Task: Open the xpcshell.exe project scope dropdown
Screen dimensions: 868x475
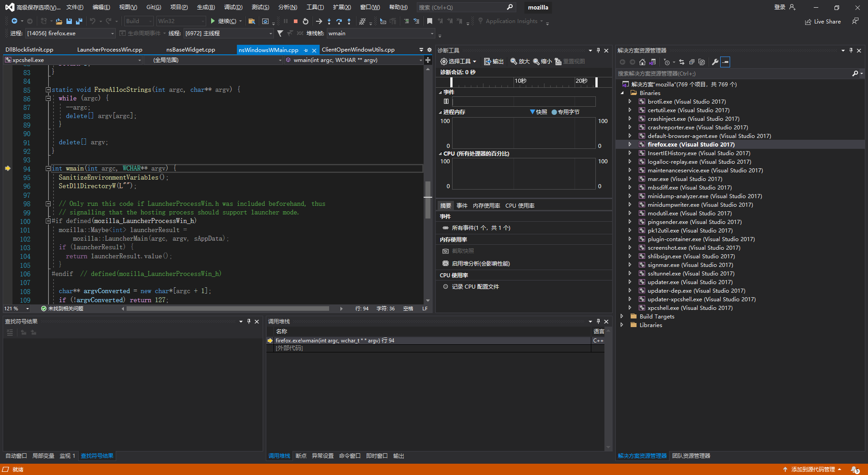Action: [73, 60]
